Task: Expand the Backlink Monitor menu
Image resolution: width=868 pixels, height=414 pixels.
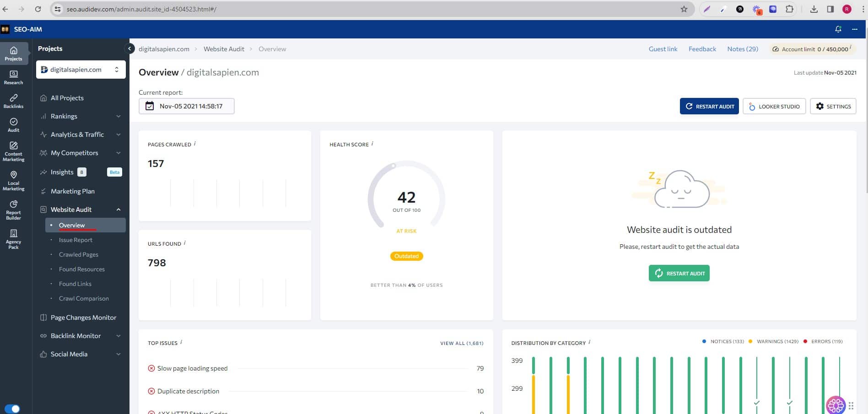Action: [81, 336]
